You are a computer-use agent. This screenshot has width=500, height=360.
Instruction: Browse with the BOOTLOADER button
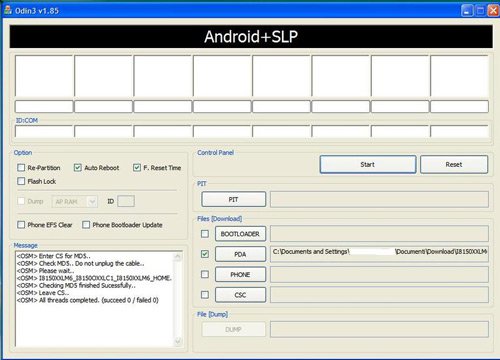pyautogui.click(x=240, y=234)
